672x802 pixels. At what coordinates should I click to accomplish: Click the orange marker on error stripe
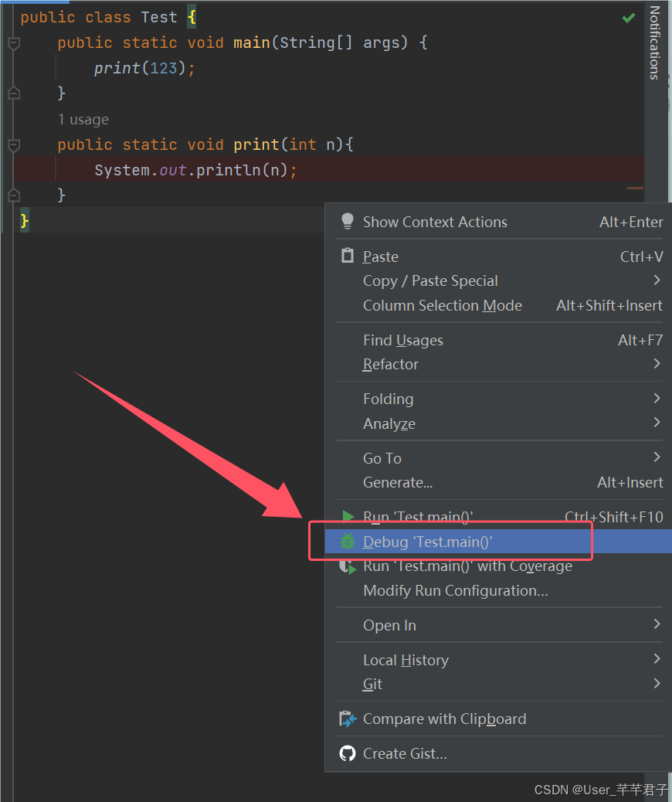click(635, 189)
